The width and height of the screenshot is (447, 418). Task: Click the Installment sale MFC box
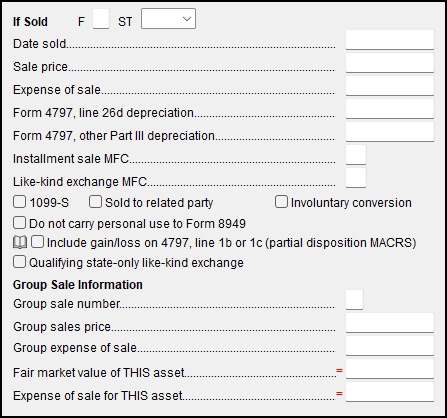(356, 155)
